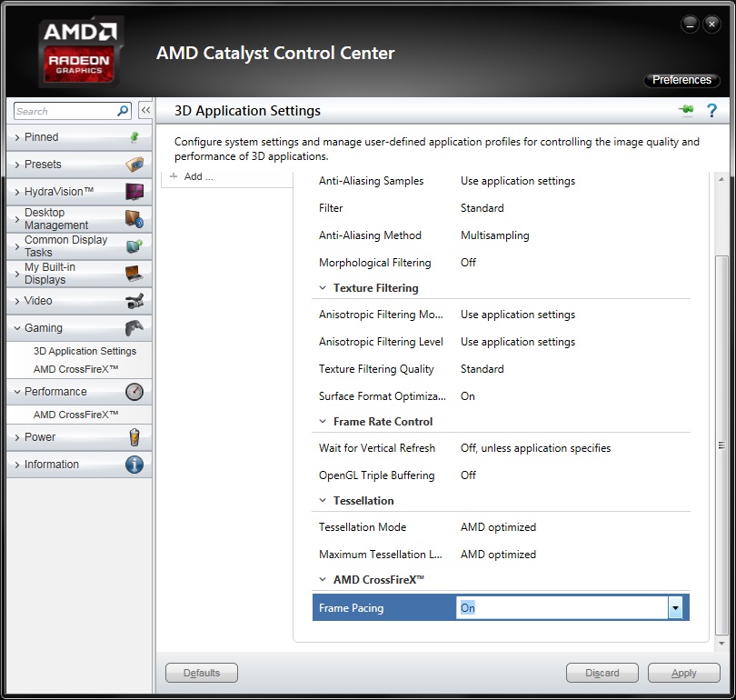Click the Apply button

tap(684, 673)
